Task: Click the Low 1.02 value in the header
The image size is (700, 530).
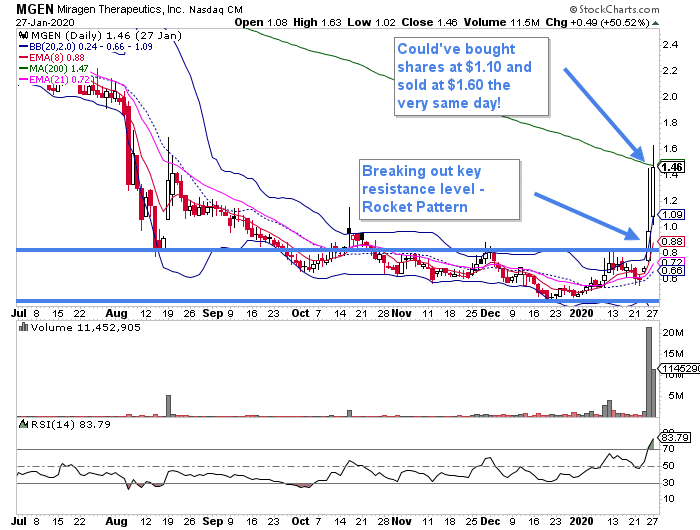Action: point(371,22)
